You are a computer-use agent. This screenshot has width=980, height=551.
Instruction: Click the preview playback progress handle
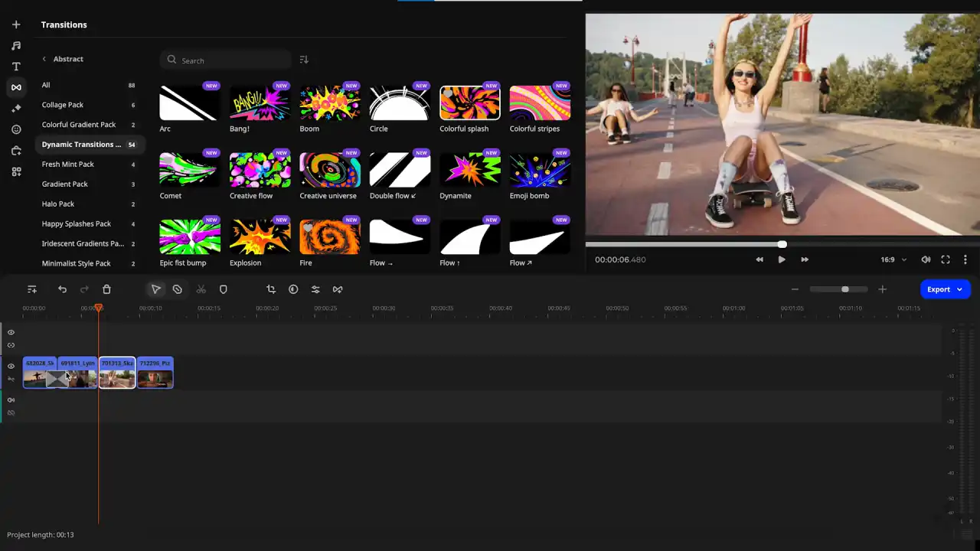point(782,244)
